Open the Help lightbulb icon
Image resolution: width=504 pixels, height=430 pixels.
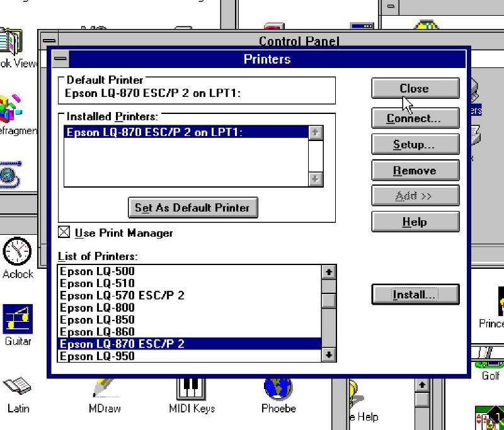355,395
